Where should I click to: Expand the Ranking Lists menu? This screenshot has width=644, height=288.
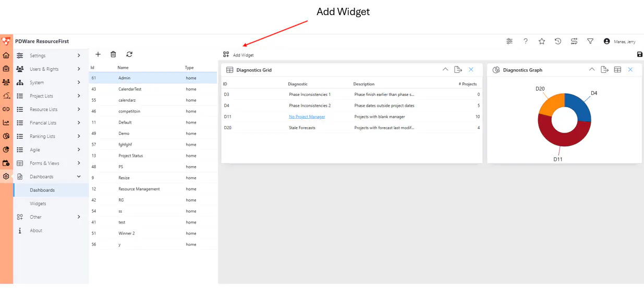click(79, 136)
